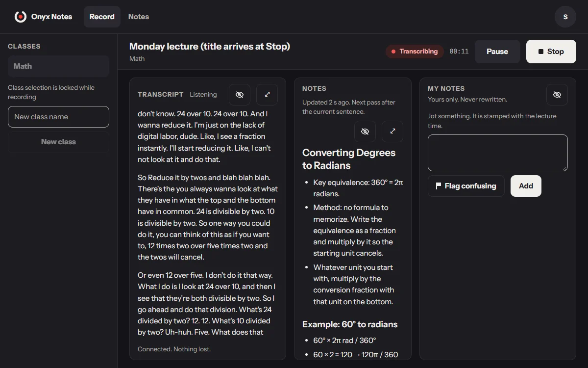Flag this moment as confusing
588x368 pixels.
coord(466,186)
